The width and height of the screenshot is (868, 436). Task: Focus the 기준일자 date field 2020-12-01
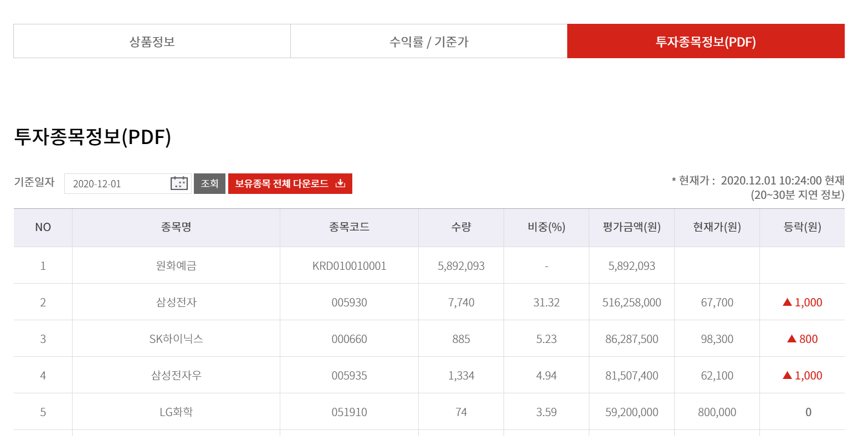(x=128, y=183)
